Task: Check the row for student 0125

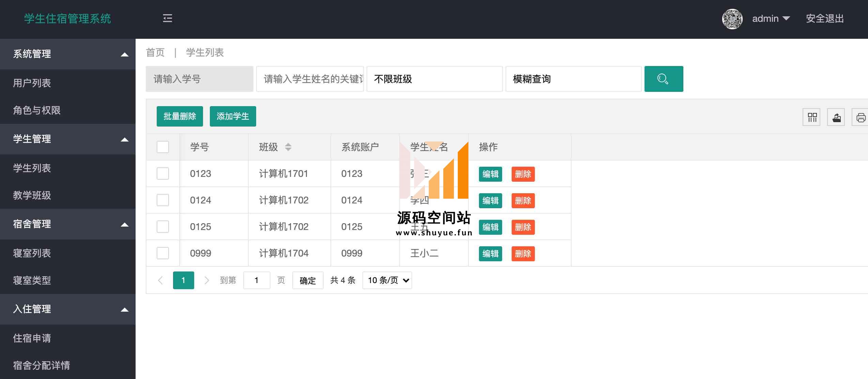Action: click(163, 227)
